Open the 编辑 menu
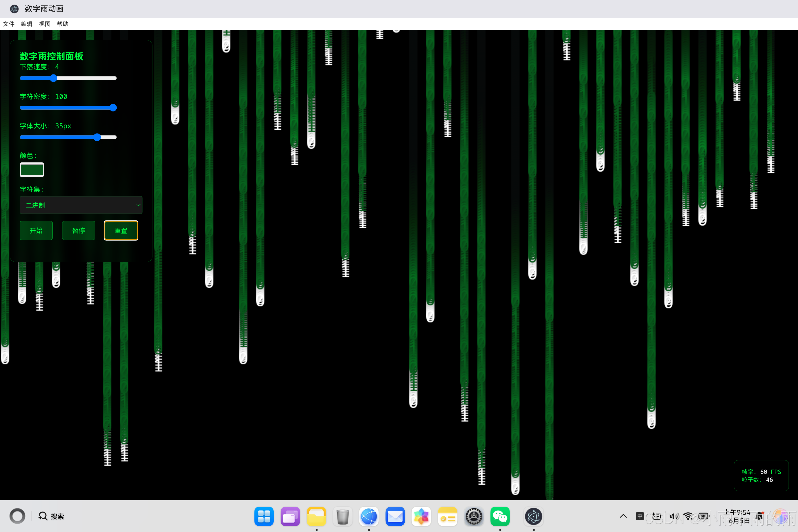 (27, 24)
